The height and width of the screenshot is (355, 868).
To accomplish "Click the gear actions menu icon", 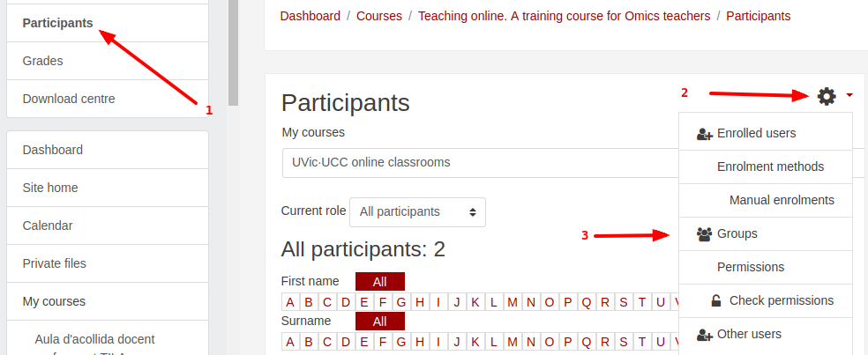I will point(827,96).
